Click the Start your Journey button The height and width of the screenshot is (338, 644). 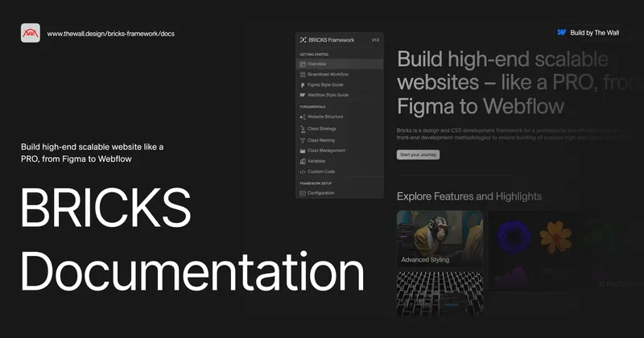(x=418, y=155)
